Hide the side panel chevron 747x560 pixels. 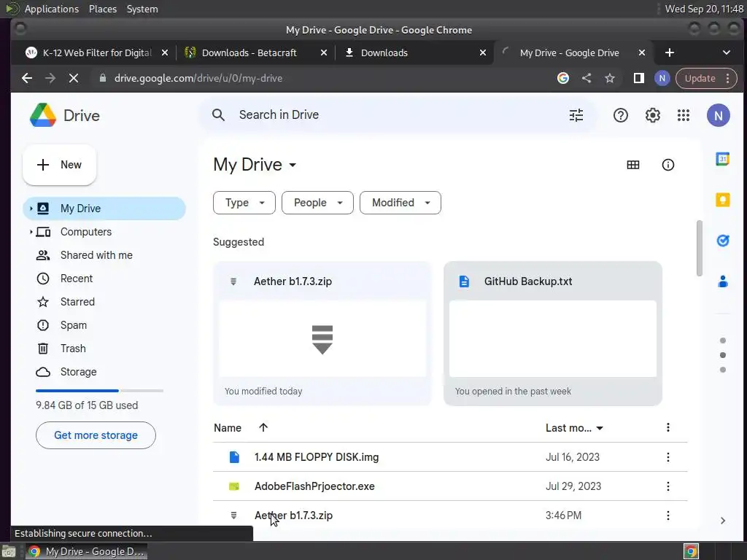(723, 521)
